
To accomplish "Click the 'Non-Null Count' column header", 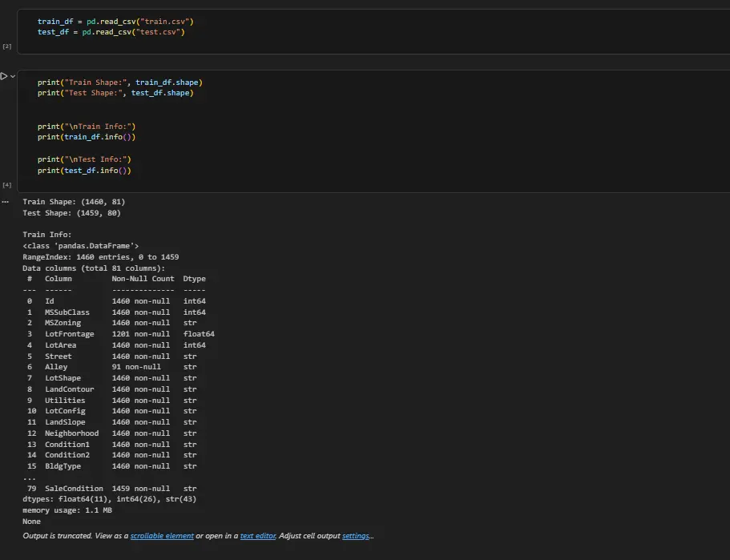I will click(x=143, y=279).
